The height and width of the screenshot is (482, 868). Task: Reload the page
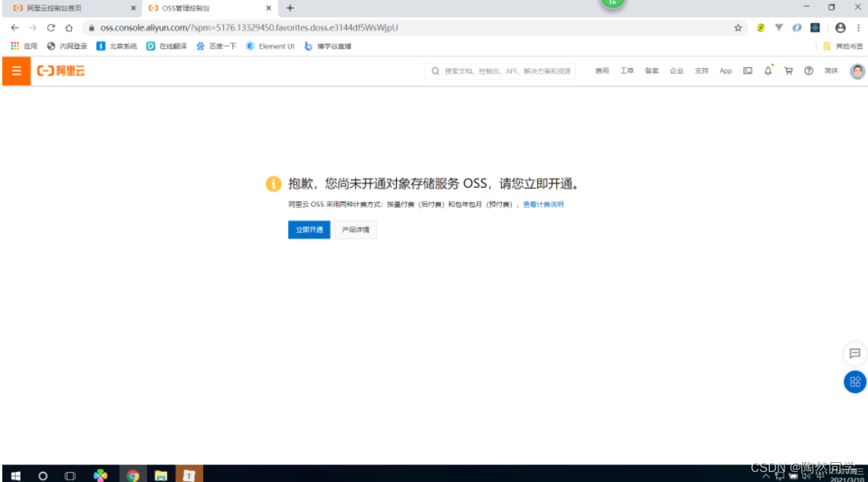click(x=51, y=28)
